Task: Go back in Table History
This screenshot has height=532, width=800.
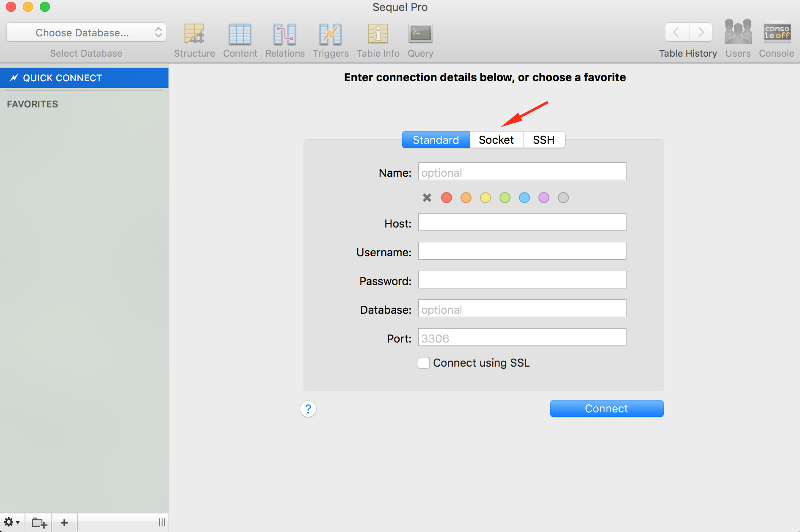Action: pyautogui.click(x=677, y=32)
